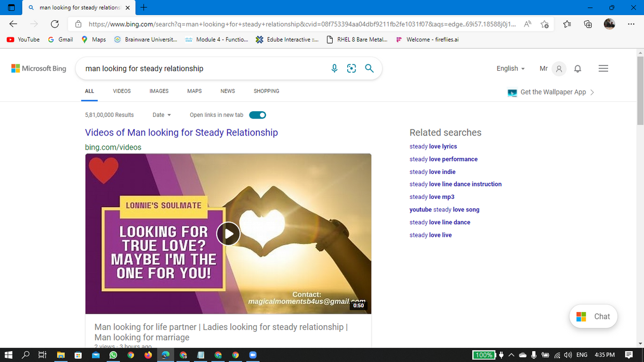Switch to the MAPS tab
The height and width of the screenshot is (362, 644).
click(194, 91)
